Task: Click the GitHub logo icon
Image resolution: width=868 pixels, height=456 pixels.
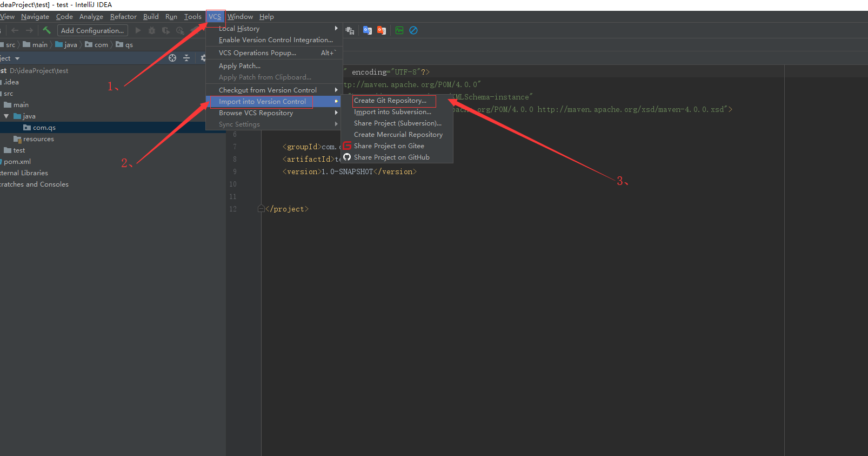Action: (347, 157)
